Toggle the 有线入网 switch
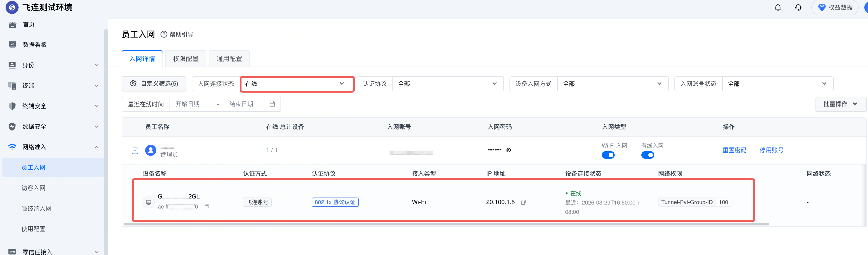868x255 pixels. pyautogui.click(x=648, y=155)
